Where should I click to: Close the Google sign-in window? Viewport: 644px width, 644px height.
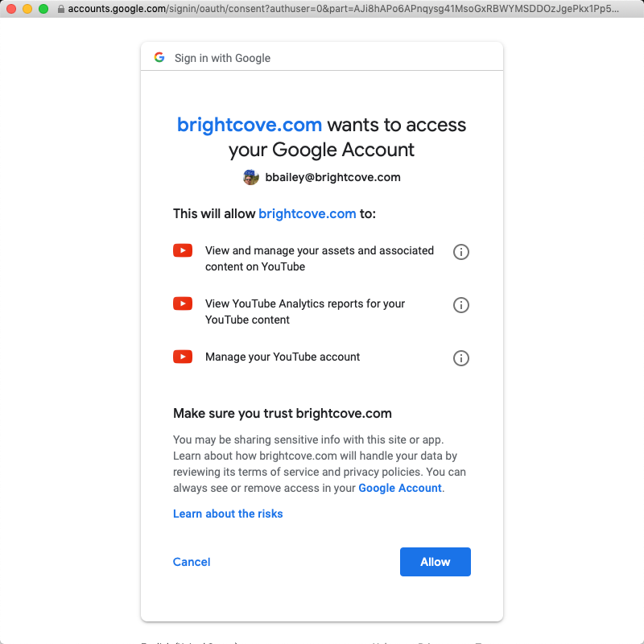tap(11, 9)
